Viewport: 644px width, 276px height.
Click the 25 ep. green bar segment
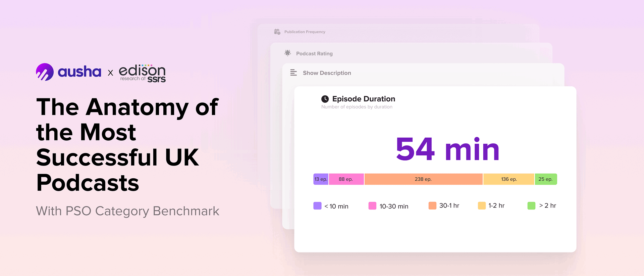pos(546,179)
